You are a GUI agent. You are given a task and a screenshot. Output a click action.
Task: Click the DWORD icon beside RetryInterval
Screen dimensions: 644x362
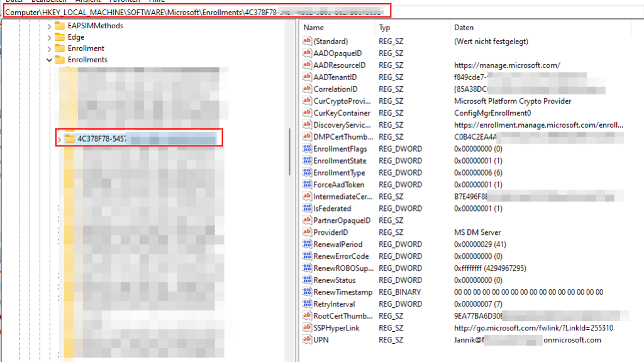(x=308, y=304)
